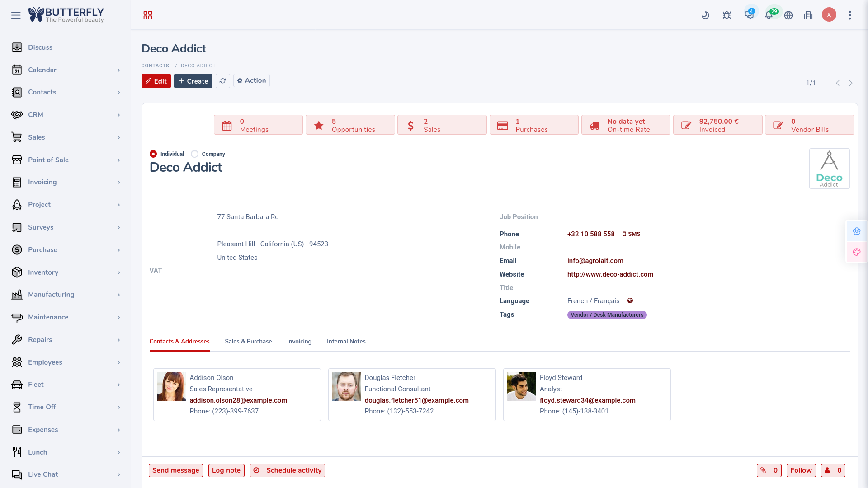Screen dimensions: 868x488
Task: Toggle dark mode moon icon
Action: point(705,15)
